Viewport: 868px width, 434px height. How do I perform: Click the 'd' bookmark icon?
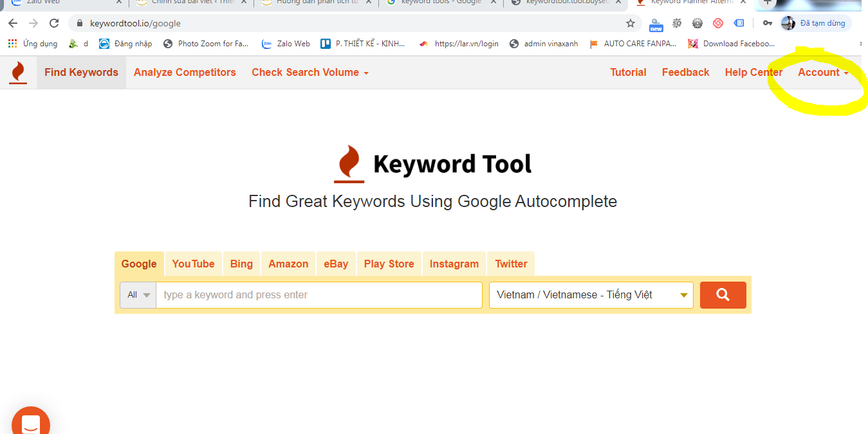78,44
